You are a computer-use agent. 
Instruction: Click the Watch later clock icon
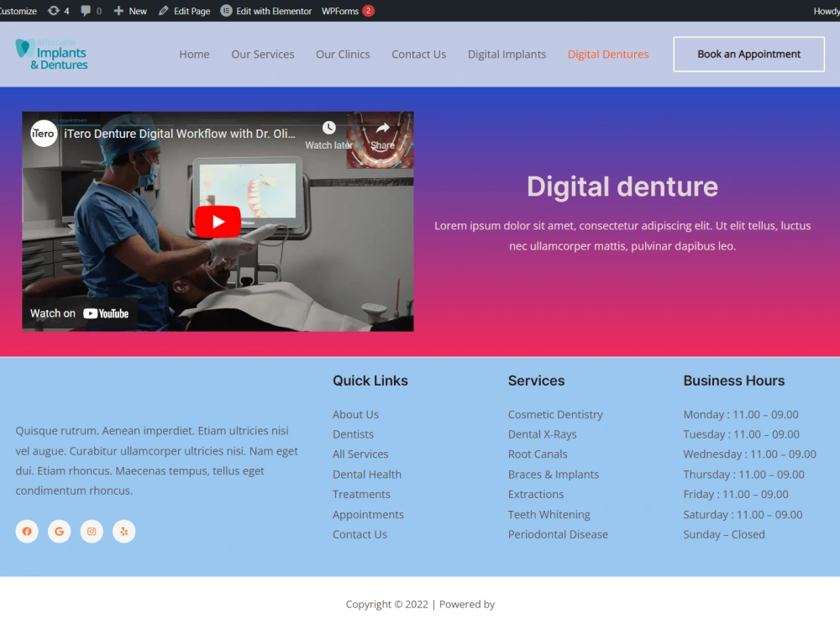pos(329,128)
